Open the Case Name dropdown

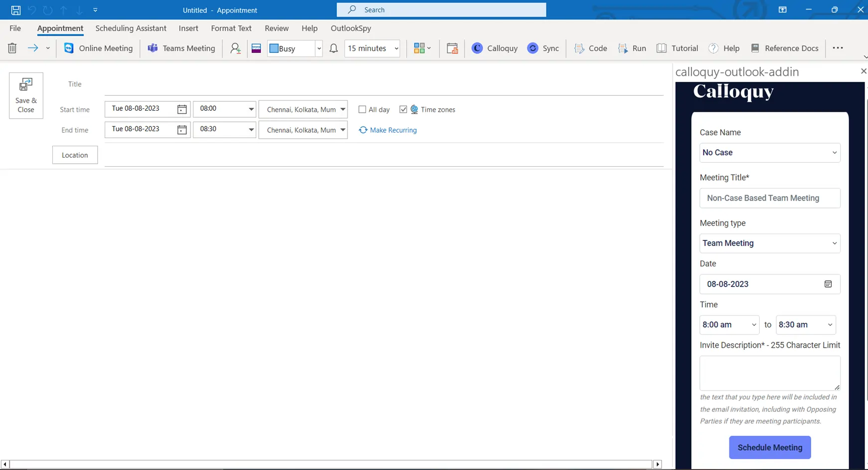(770, 153)
